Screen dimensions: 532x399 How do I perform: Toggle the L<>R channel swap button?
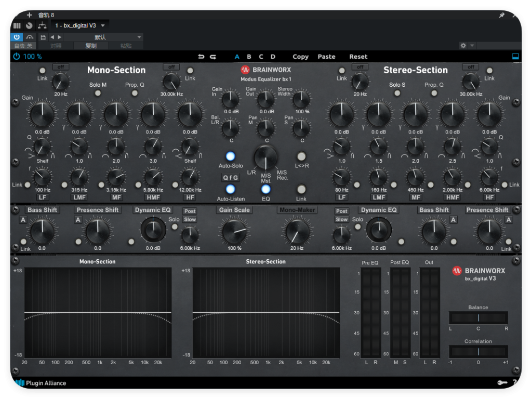pyautogui.click(x=301, y=156)
